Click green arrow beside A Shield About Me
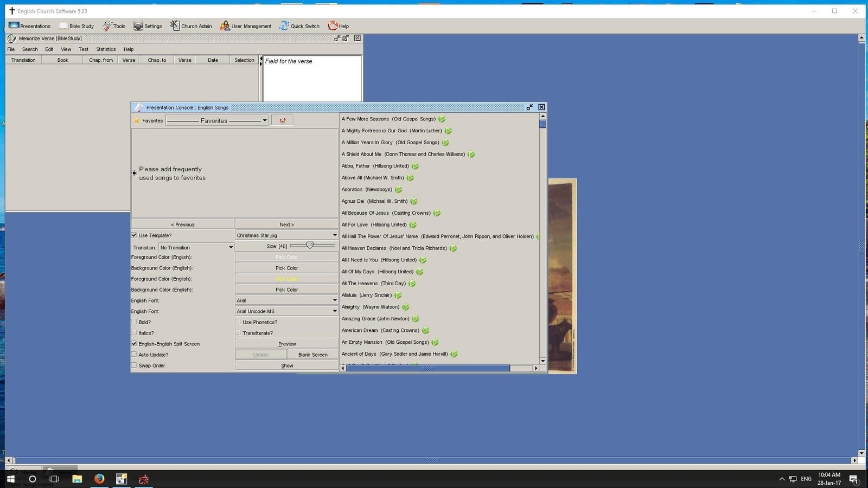Image resolution: width=868 pixels, height=488 pixels. pyautogui.click(x=471, y=155)
